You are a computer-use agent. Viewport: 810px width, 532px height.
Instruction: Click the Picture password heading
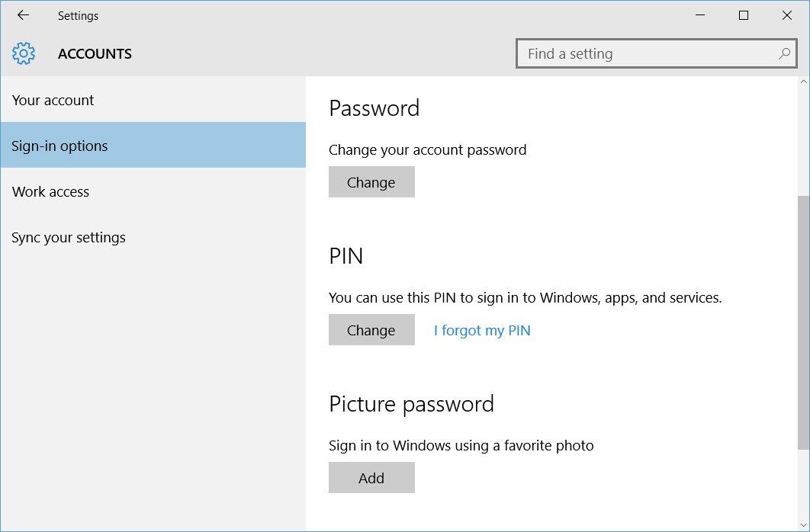coord(411,404)
